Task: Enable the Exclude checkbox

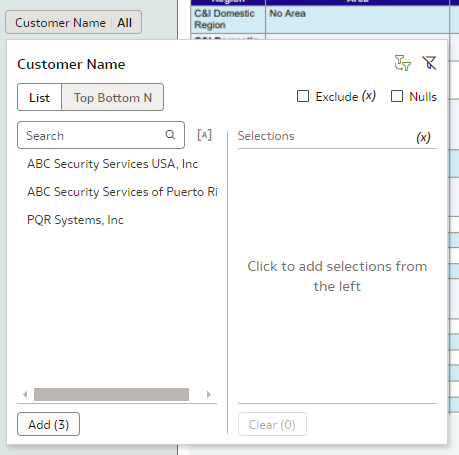Action: pyautogui.click(x=303, y=96)
